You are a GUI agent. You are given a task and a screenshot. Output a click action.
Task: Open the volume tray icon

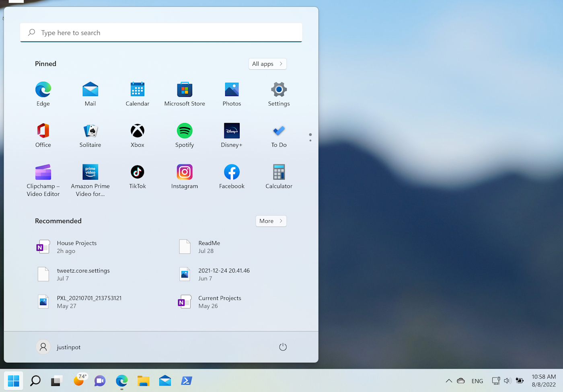click(507, 381)
